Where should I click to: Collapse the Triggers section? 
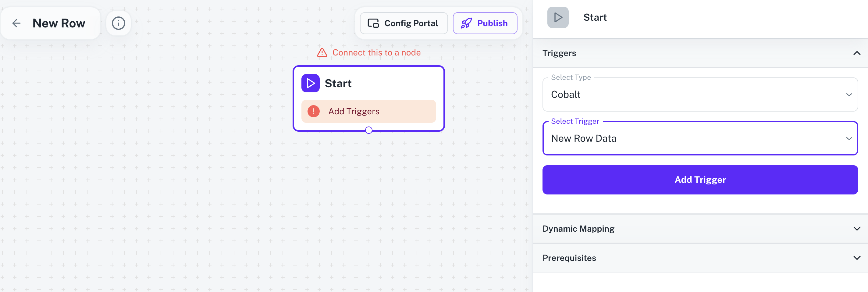pos(857,53)
